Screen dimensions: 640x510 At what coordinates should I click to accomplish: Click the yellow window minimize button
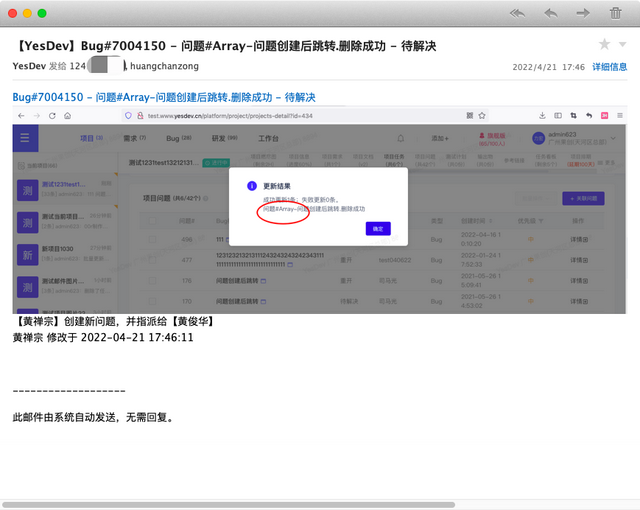pos(27,13)
